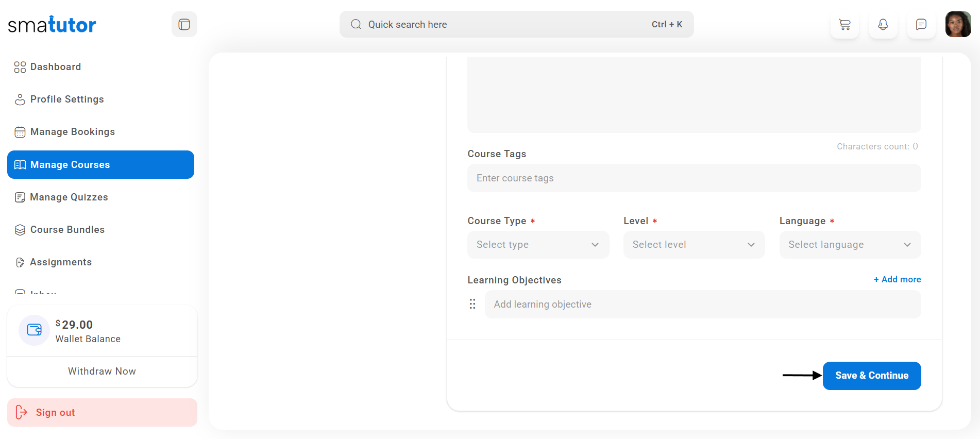
Task: Open the Level dropdown
Action: point(694,245)
